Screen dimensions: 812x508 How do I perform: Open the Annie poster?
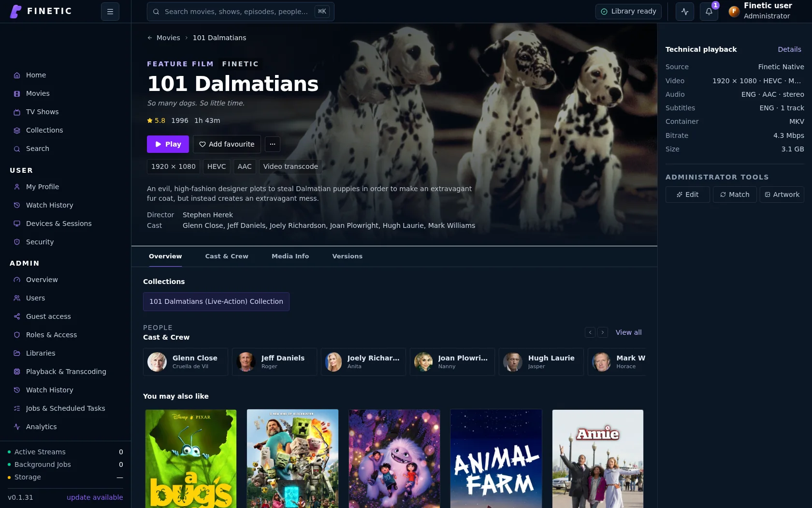598,459
